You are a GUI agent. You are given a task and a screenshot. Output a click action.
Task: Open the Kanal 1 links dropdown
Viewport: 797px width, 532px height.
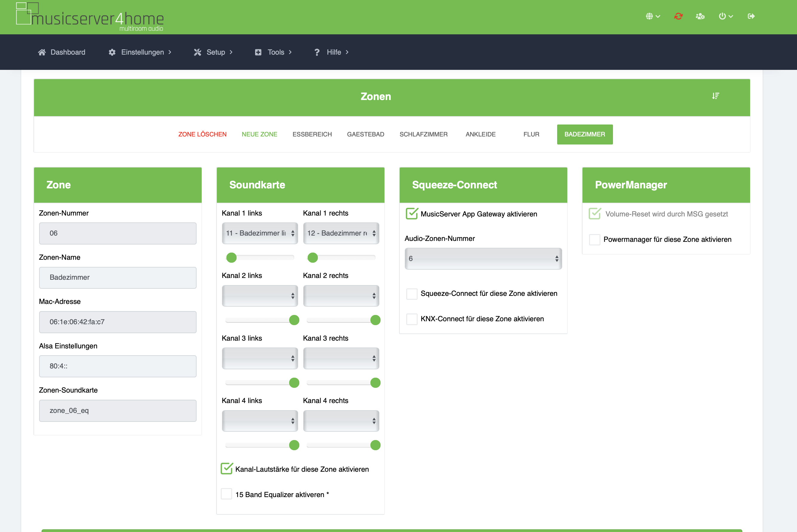click(x=260, y=233)
